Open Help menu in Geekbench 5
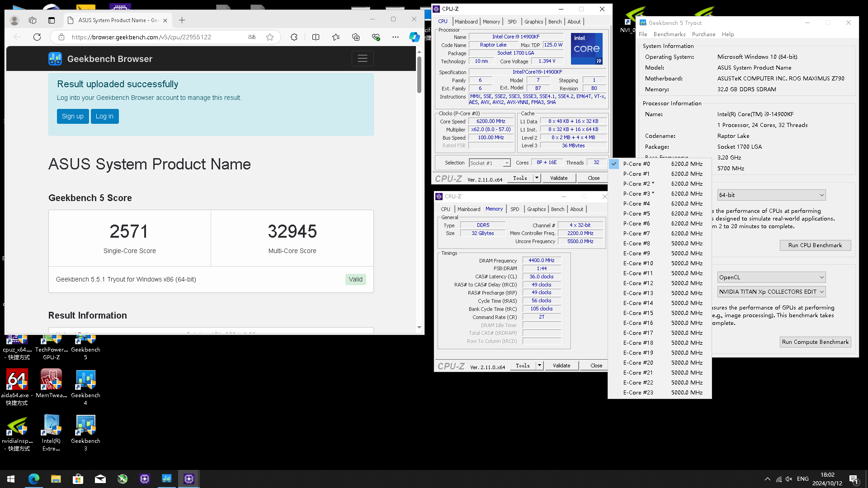The width and height of the screenshot is (868, 488). [727, 34]
